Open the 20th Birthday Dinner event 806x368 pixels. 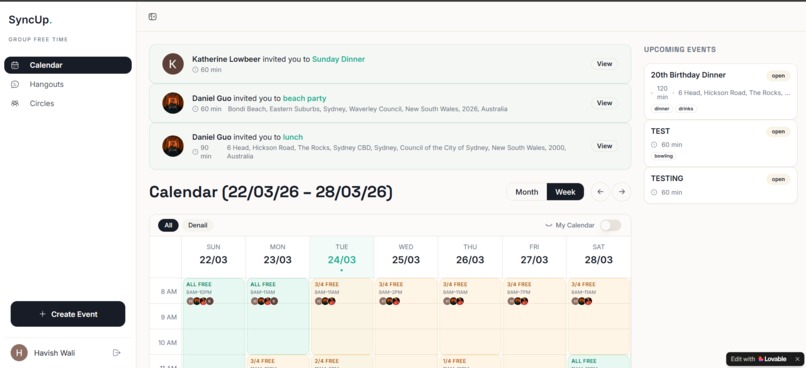coord(720,91)
